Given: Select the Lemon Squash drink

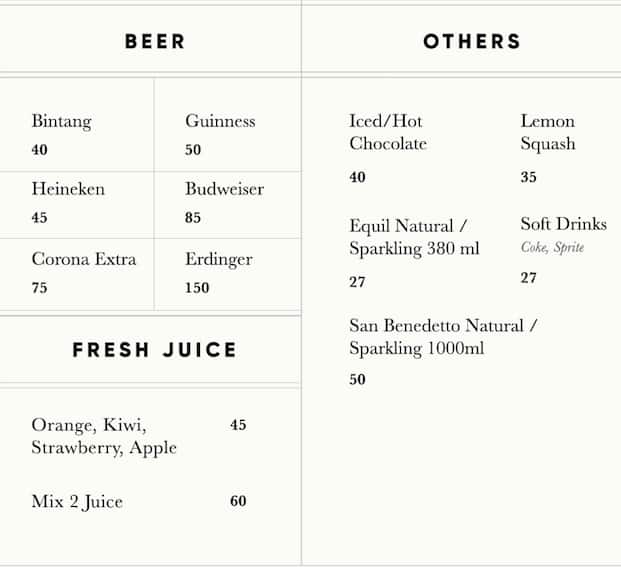Looking at the screenshot, I should 548,132.
